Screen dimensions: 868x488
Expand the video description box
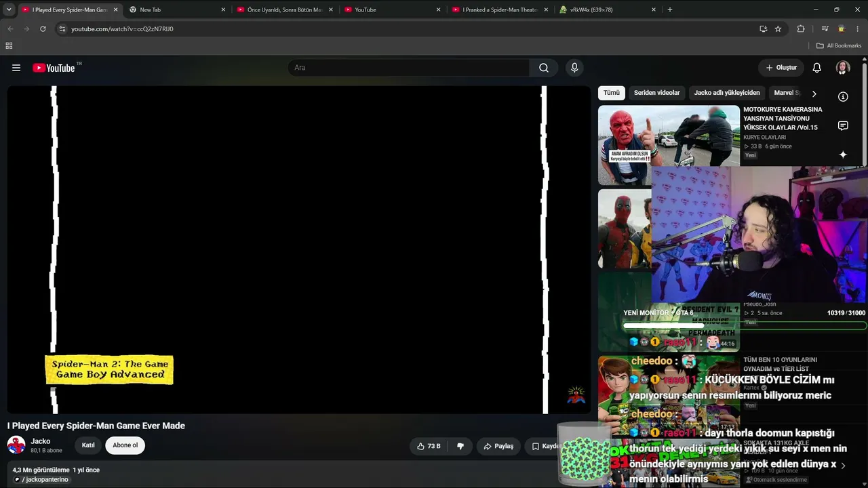click(x=298, y=474)
